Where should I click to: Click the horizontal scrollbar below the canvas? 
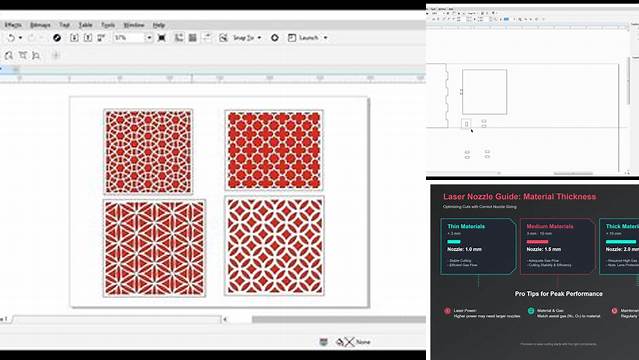[338, 320]
